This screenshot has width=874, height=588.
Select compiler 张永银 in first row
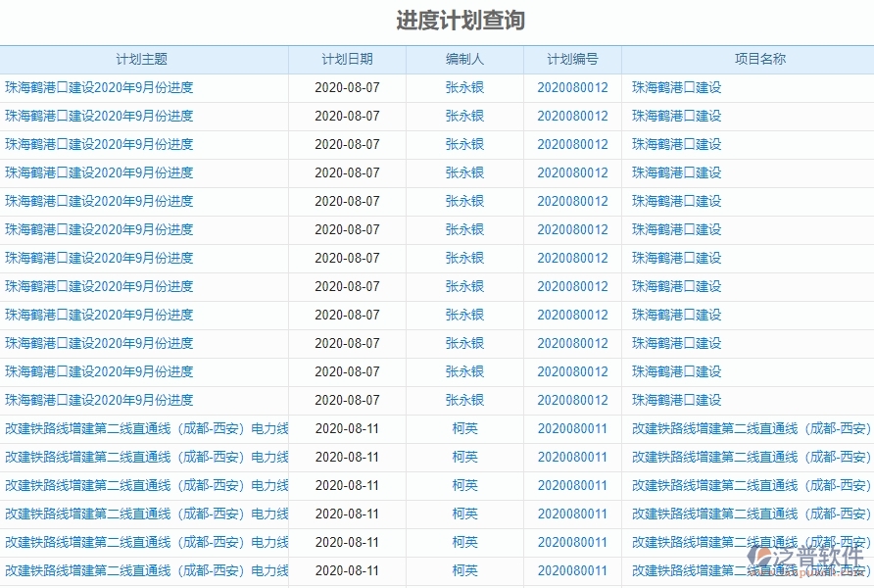(x=463, y=86)
